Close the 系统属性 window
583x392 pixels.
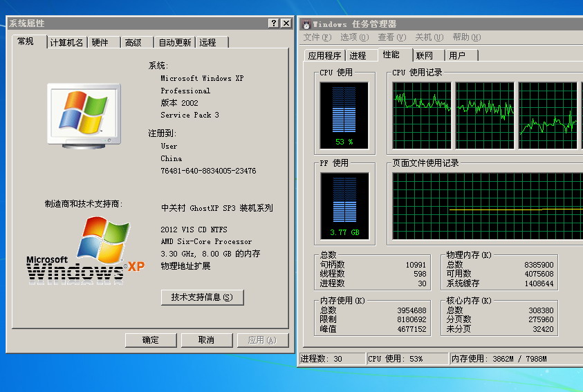(x=286, y=23)
